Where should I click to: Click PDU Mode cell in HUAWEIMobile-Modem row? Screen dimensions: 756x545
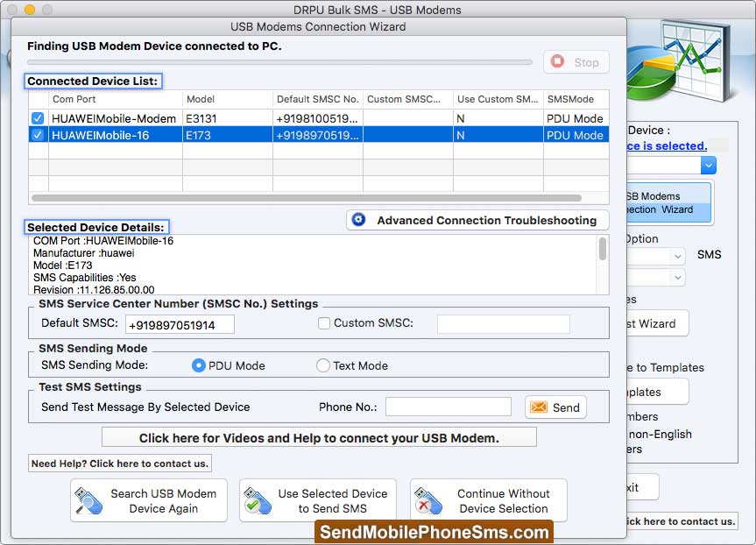coord(575,118)
